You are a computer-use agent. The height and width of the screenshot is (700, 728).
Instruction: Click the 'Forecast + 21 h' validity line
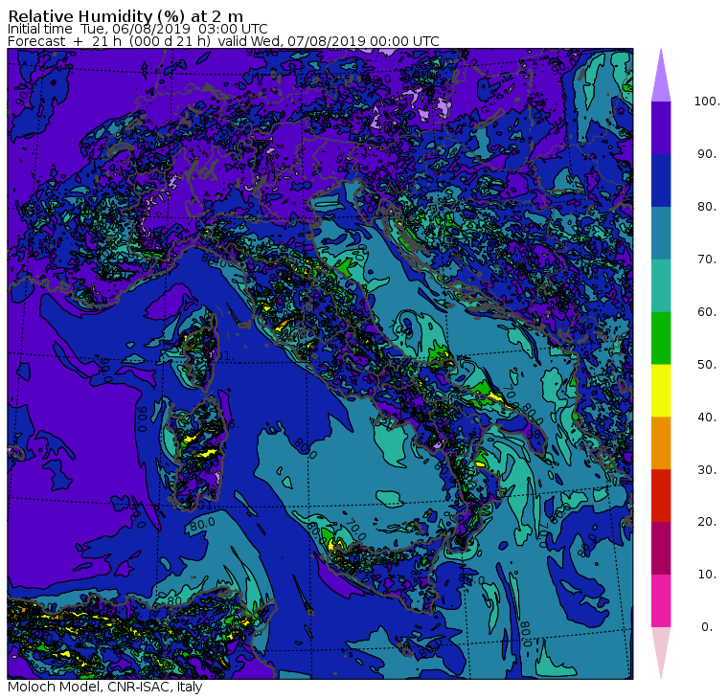pos(223,41)
